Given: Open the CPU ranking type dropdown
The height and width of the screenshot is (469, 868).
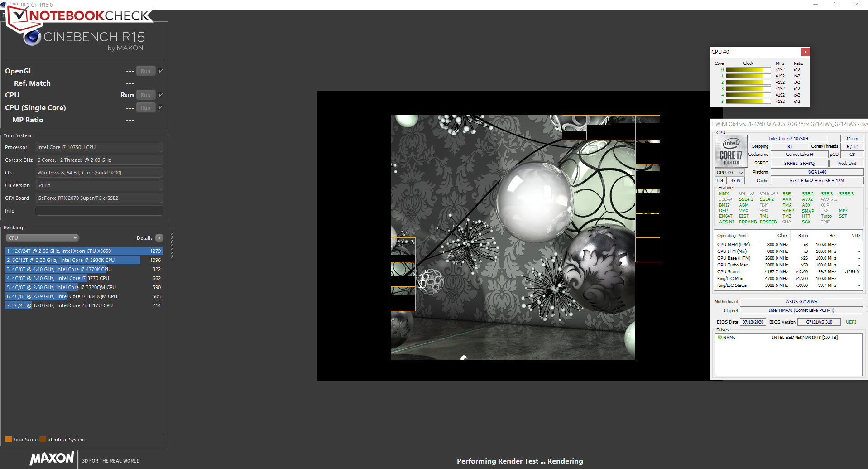Looking at the screenshot, I should 42,238.
